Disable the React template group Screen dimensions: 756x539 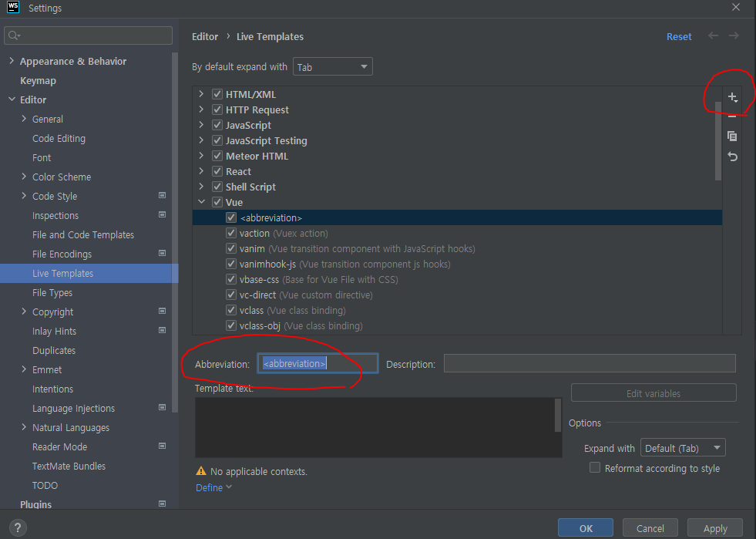[x=217, y=171]
